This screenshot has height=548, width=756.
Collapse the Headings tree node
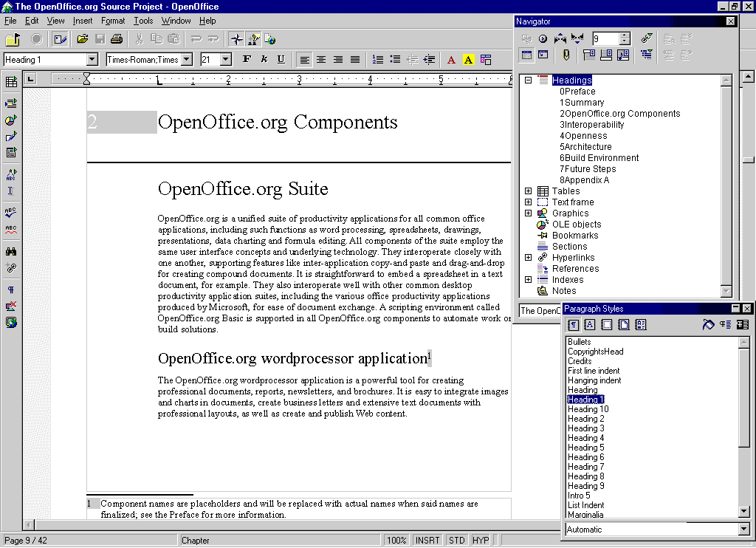click(529, 80)
